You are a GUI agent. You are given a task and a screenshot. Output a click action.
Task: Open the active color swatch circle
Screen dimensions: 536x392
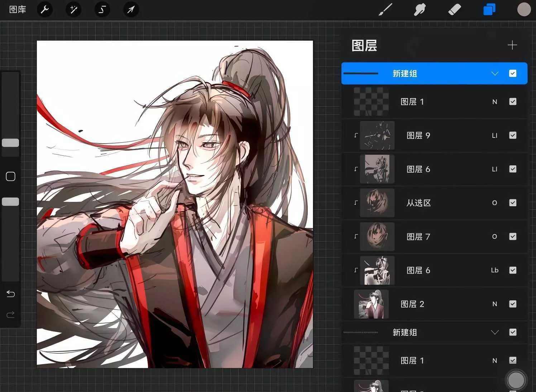pyautogui.click(x=524, y=10)
